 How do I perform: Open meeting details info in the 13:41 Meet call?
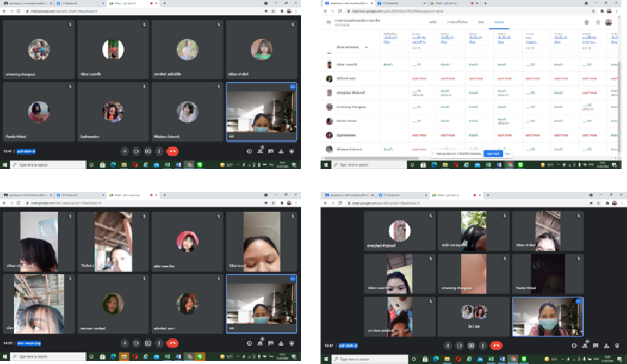[248, 151]
